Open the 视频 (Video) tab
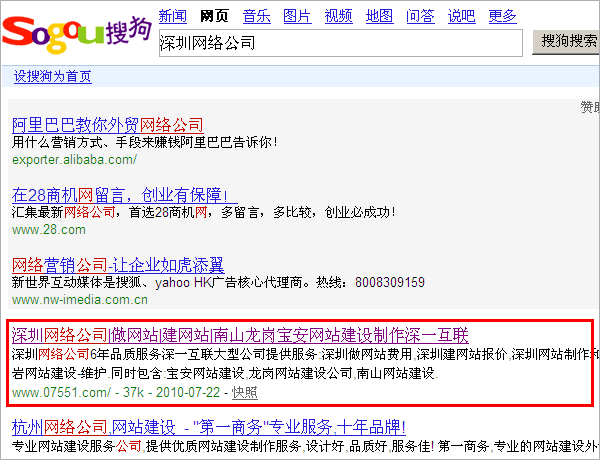Viewport: 600px width, 460px height. [x=338, y=15]
